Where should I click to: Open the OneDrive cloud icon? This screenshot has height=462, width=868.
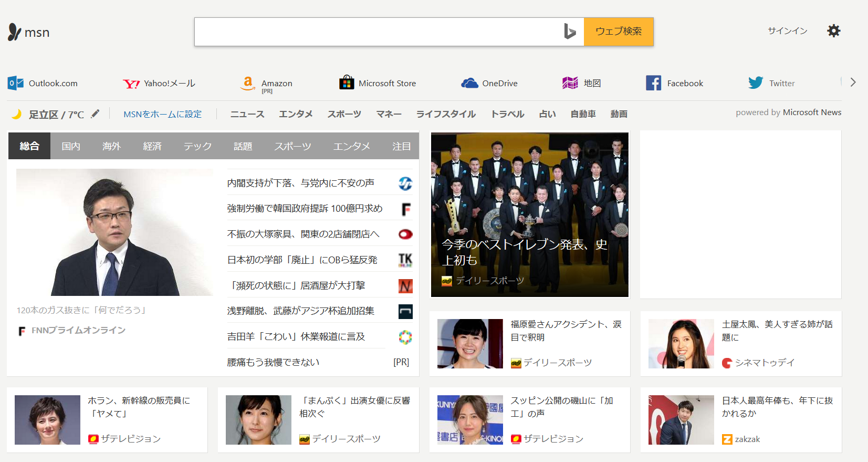[469, 83]
